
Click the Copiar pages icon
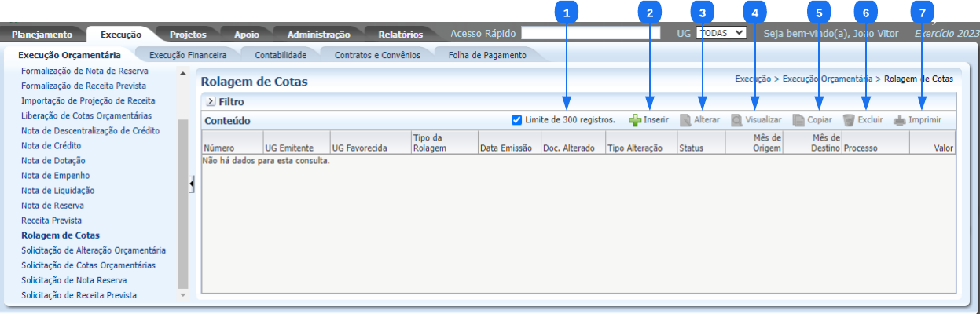(798, 120)
